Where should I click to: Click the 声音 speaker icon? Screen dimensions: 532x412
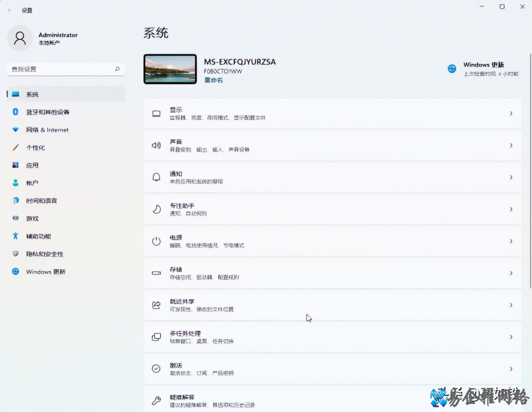click(156, 145)
